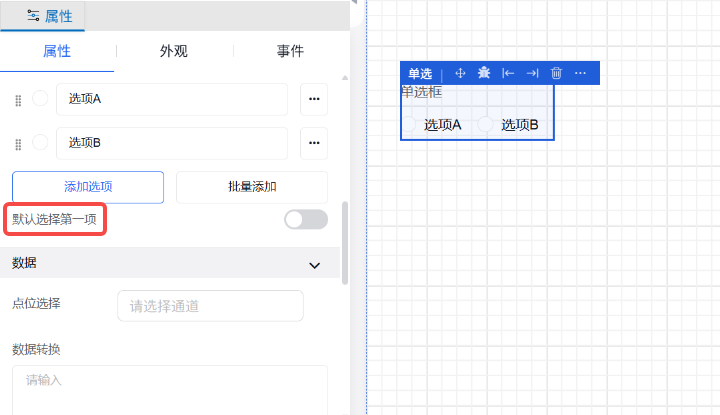Toggle 默认选择第一项 switch
720x415 pixels.
pos(306,219)
